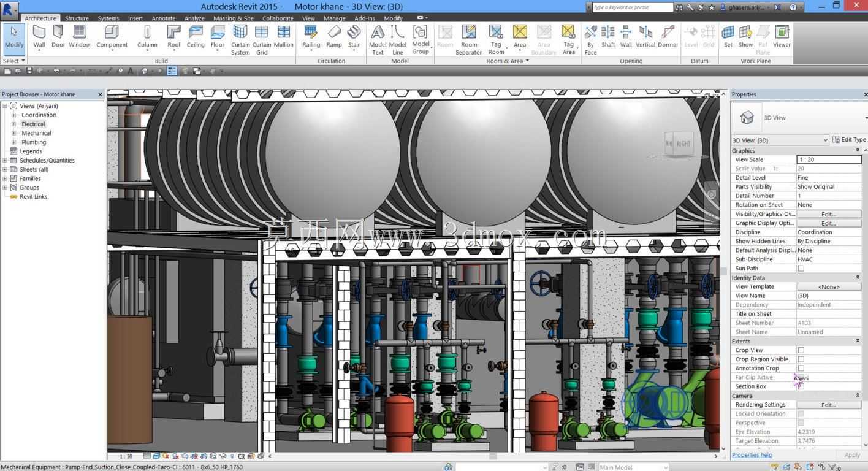Select the Area tool
The image size is (868, 471).
point(520,37)
